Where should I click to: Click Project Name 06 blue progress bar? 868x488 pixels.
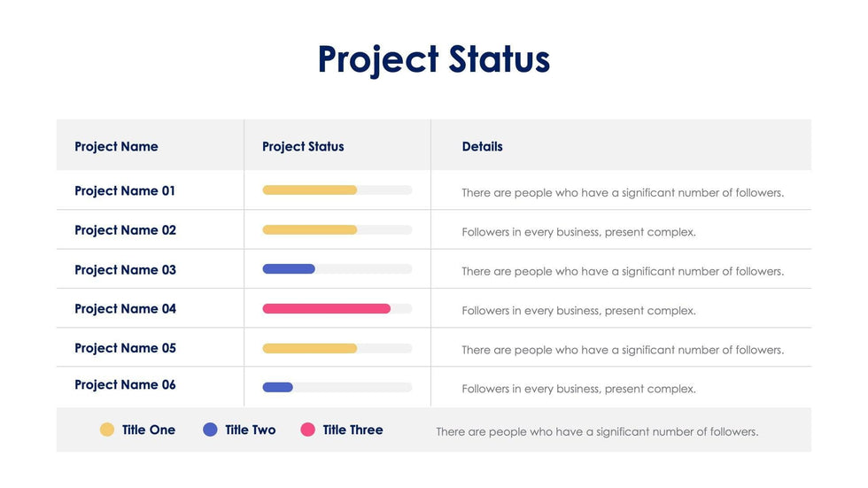pos(278,387)
